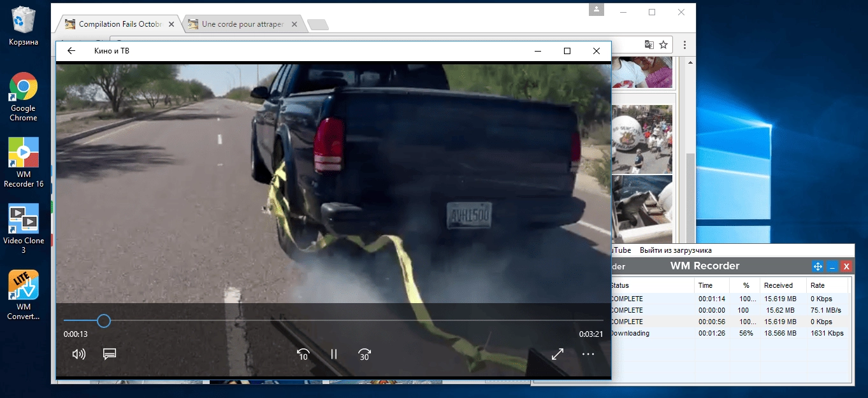Click the WM Recorder move window icon
Viewport: 868px width, 398px height.
(x=818, y=266)
